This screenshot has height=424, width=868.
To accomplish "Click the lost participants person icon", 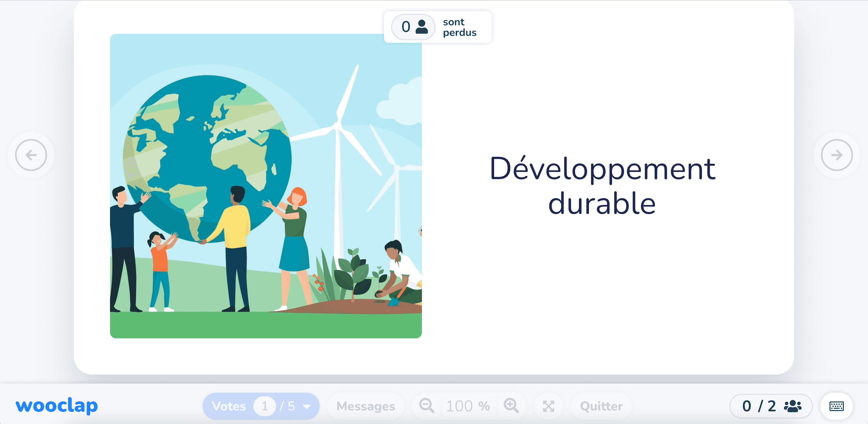I will point(422,27).
